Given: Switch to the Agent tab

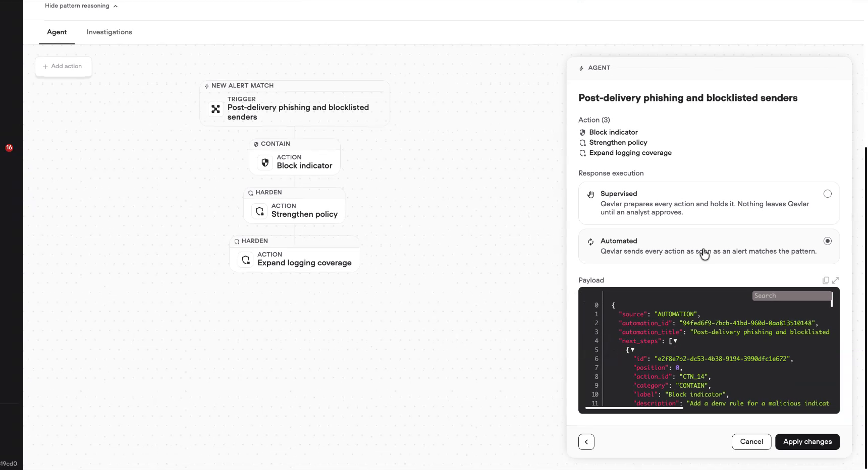Looking at the screenshot, I should point(57,32).
